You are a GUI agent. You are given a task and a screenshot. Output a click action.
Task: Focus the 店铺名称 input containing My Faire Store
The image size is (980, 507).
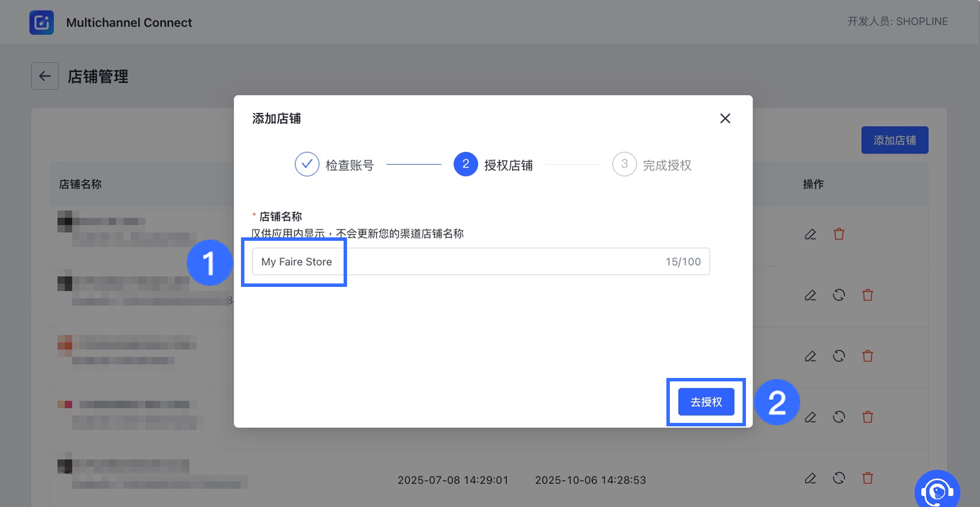point(481,262)
